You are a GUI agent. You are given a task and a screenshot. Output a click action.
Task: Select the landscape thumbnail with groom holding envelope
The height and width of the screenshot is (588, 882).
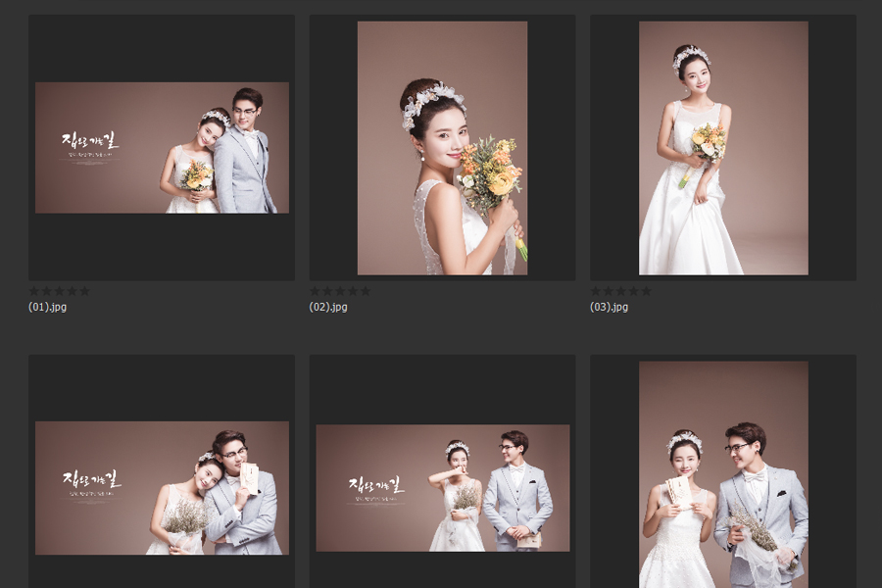(x=162, y=488)
